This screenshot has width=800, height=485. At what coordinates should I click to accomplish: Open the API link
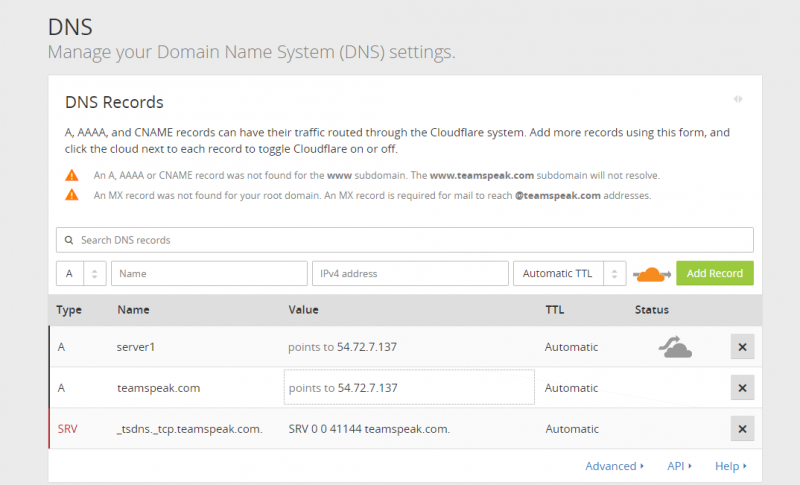[x=679, y=466]
